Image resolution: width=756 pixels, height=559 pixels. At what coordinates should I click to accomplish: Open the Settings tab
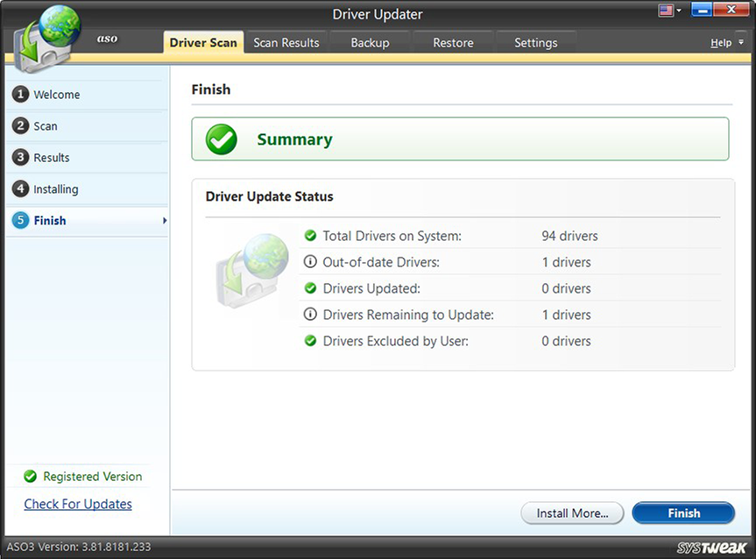coord(535,42)
